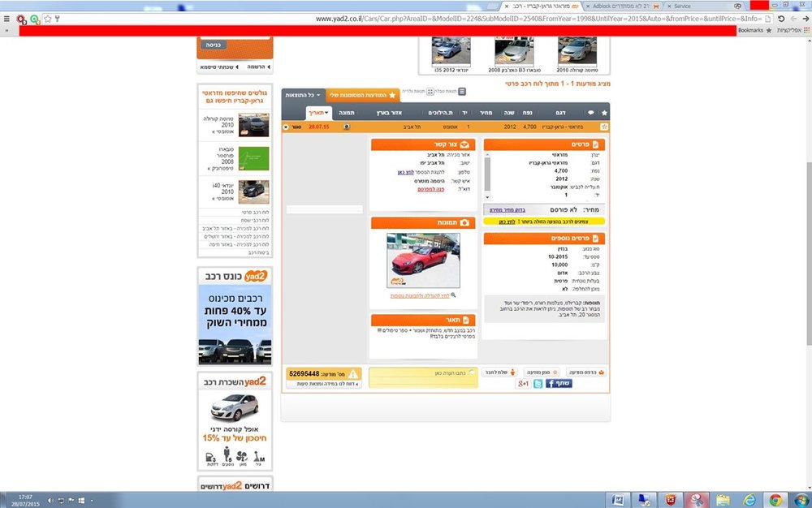Viewport: 812px width, 508px height.
Task: Toggle favorite star on the Maserati listing row
Action: point(604,127)
